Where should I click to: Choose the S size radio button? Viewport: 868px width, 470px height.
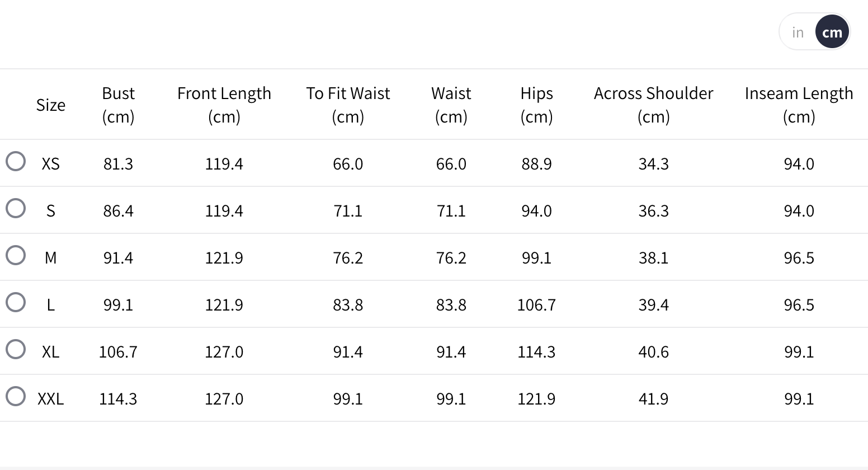16,208
